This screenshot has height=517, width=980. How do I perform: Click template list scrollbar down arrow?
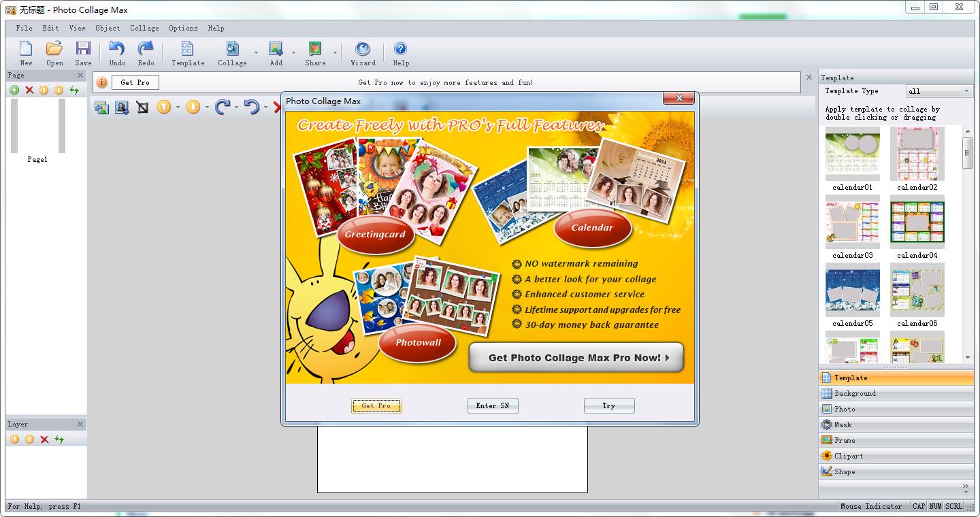pyautogui.click(x=968, y=358)
